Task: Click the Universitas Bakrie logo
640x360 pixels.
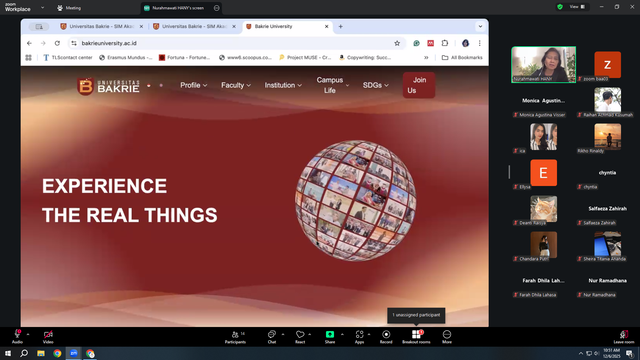Action: (108, 86)
